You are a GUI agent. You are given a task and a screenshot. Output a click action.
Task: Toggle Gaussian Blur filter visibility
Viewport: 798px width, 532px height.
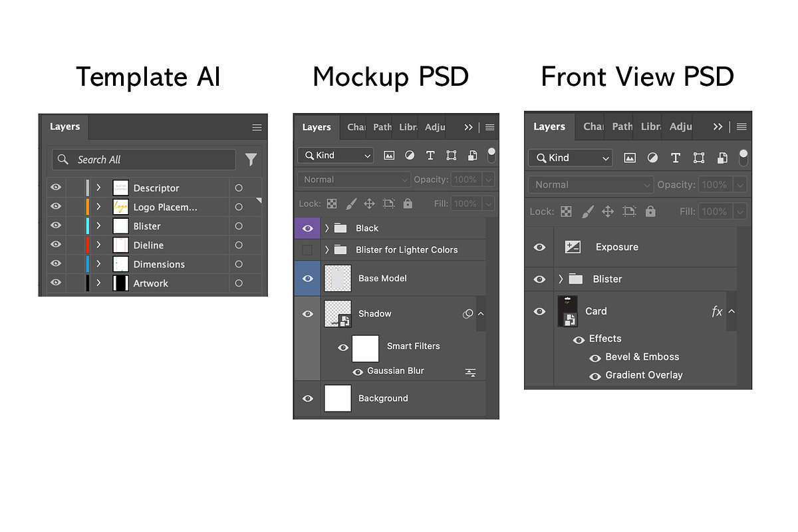pos(358,372)
